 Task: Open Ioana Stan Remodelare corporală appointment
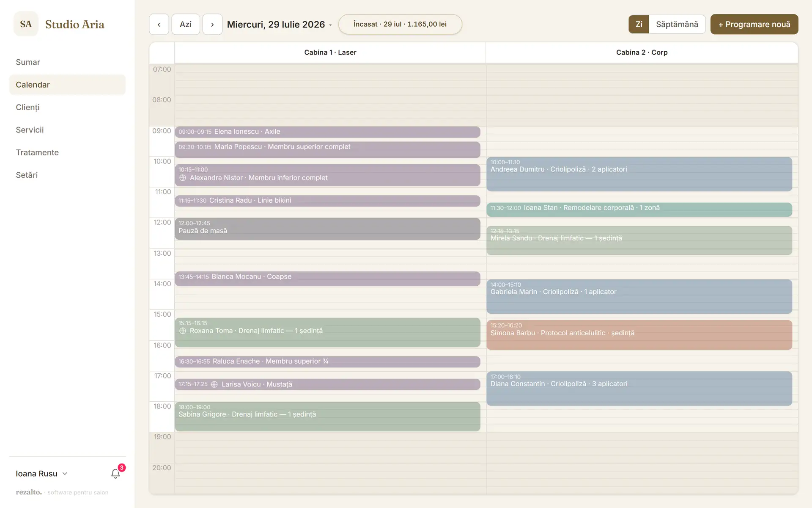click(639, 210)
